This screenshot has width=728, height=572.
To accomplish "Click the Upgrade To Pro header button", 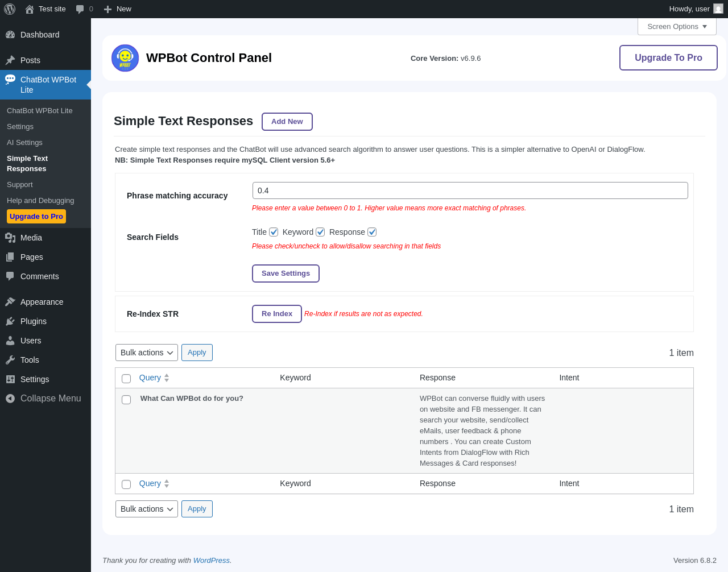I will coord(668,58).
